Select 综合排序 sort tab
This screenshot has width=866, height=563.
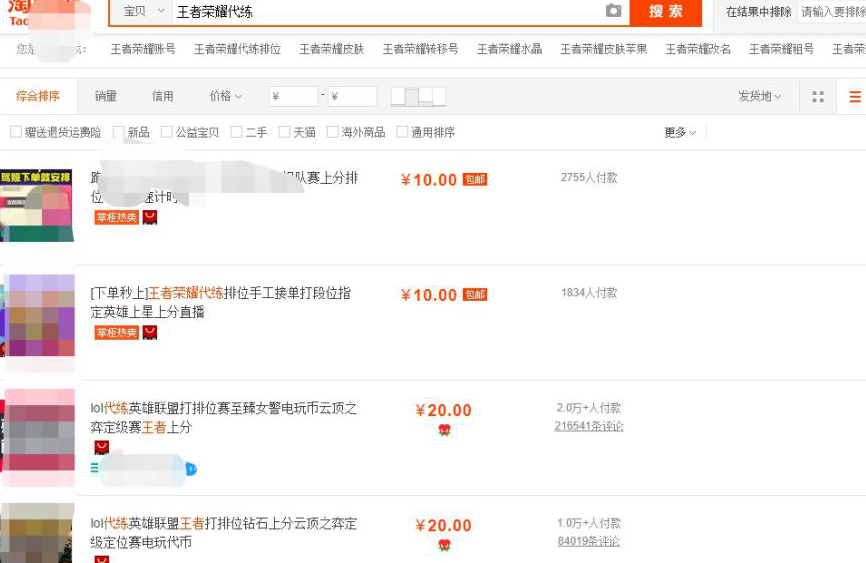(x=38, y=96)
